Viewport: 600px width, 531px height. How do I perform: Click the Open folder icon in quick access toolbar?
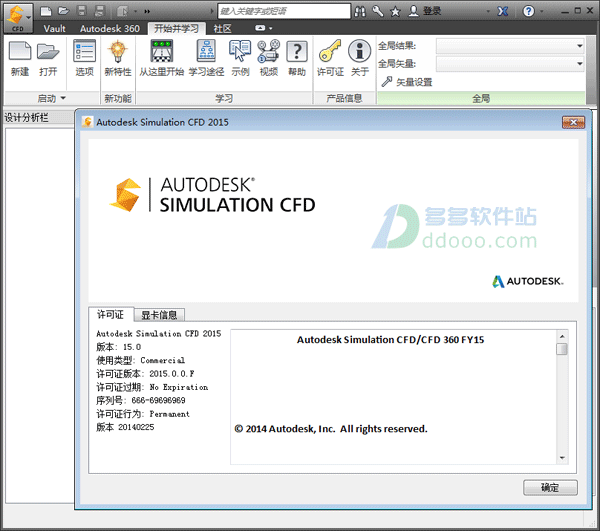click(x=64, y=11)
